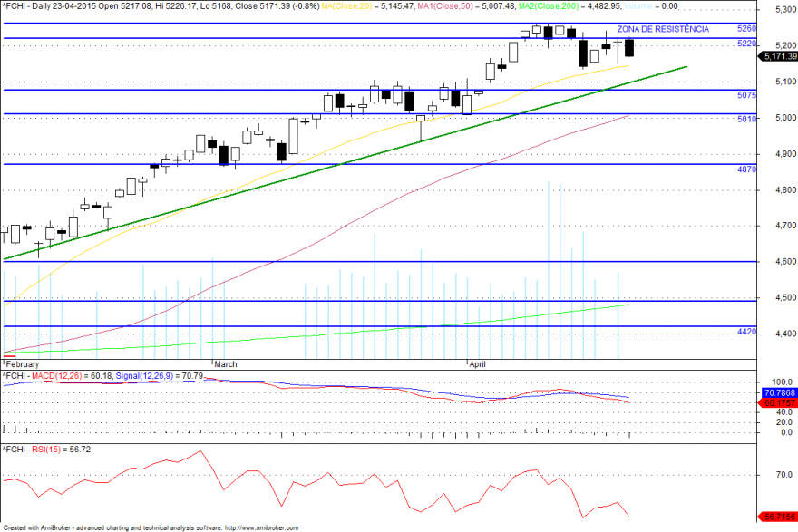Click the 4,400 price axis label
Image resolution: width=798 pixels, height=532 pixels.
(x=786, y=334)
